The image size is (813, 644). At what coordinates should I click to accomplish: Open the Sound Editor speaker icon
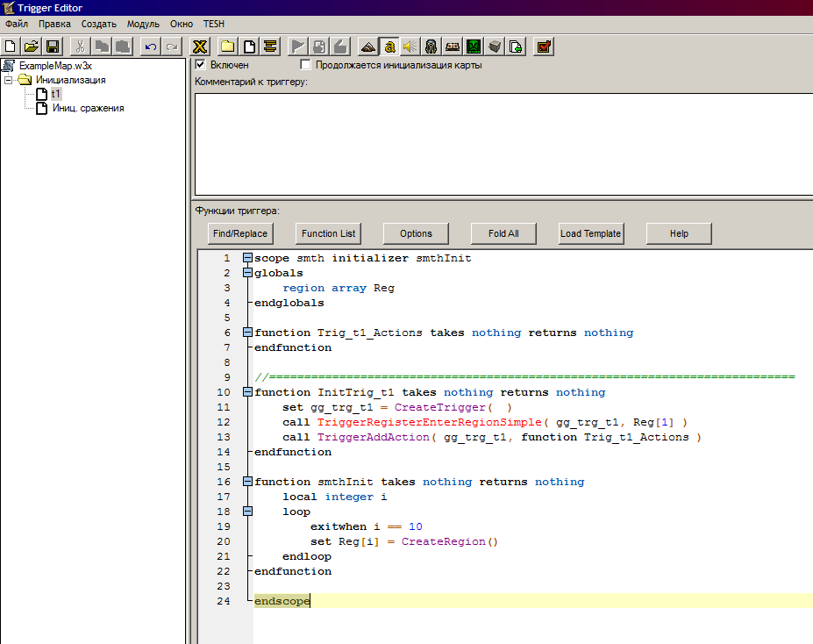click(x=410, y=47)
